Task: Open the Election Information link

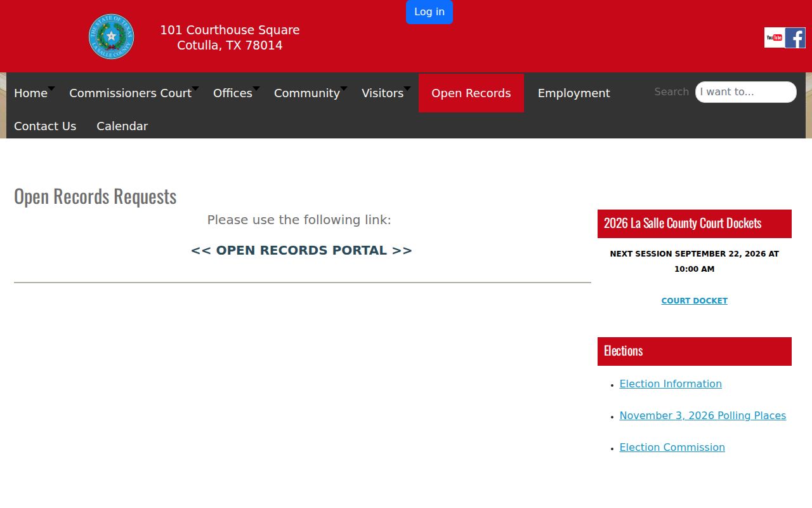Action: (671, 384)
